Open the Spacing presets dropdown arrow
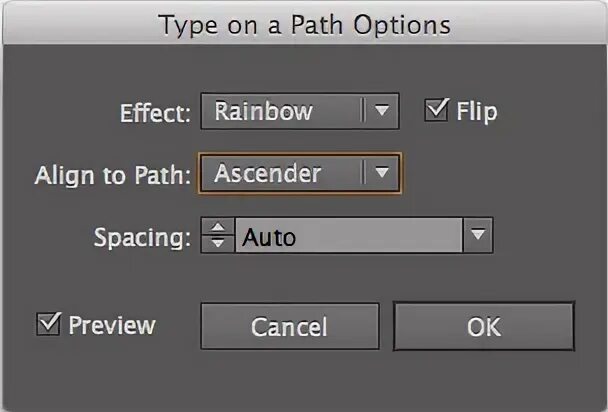608x412 pixels. pos(478,237)
